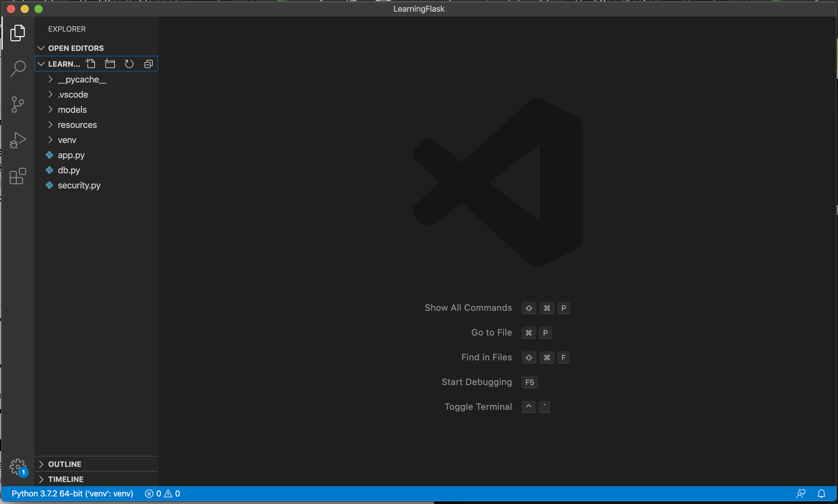
Task: Click the Show All Commands label
Action: coord(468,308)
